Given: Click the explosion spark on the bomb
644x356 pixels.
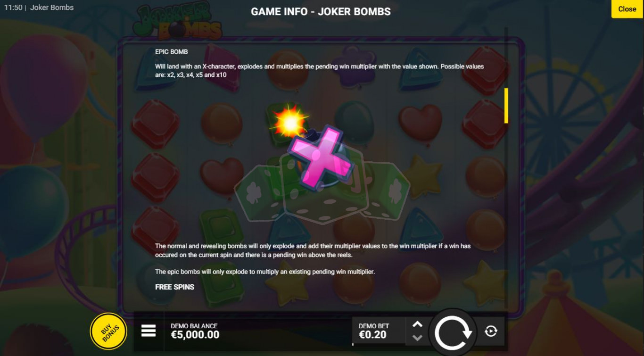Looking at the screenshot, I should (289, 122).
